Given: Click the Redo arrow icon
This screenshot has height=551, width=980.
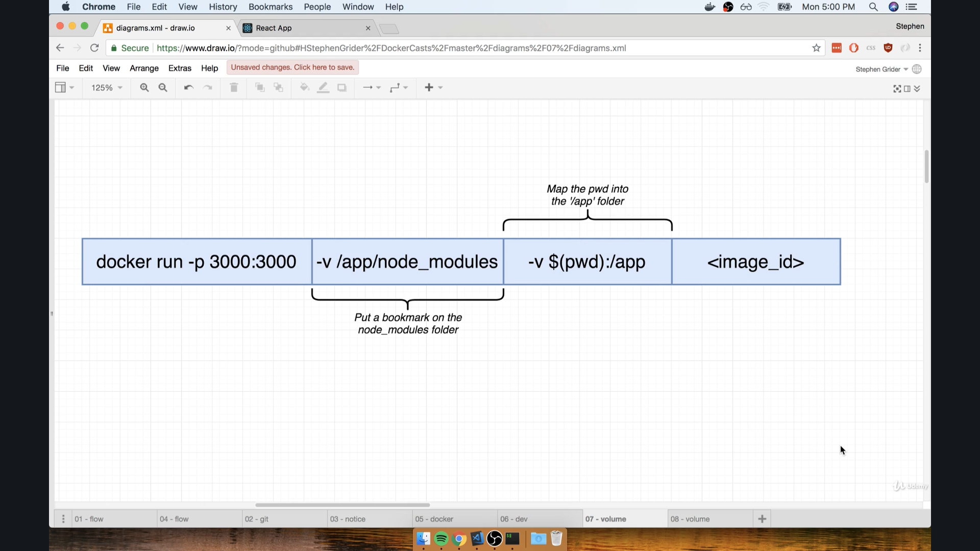Looking at the screenshot, I should pos(208,87).
